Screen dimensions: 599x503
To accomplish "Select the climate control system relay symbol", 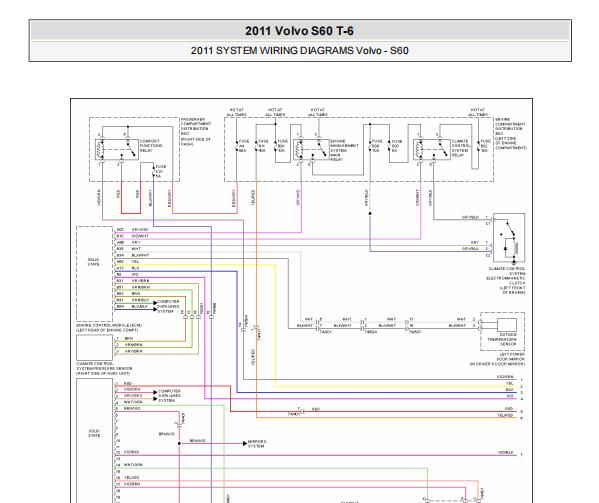I will click(432, 149).
